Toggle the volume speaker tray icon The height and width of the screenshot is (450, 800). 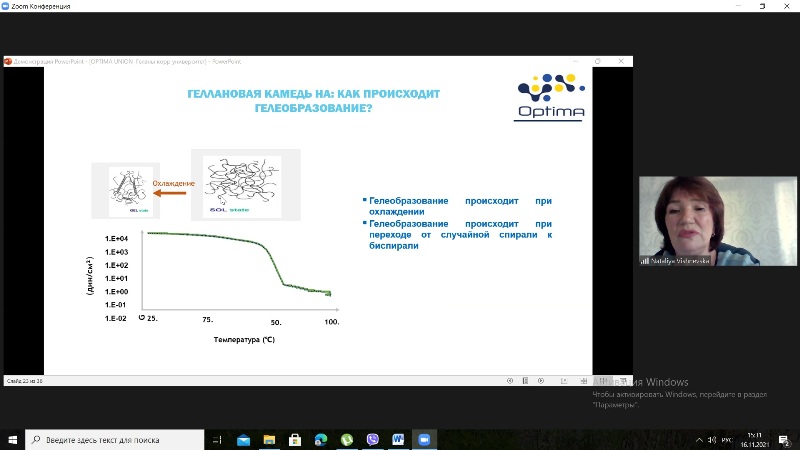pyautogui.click(x=712, y=440)
